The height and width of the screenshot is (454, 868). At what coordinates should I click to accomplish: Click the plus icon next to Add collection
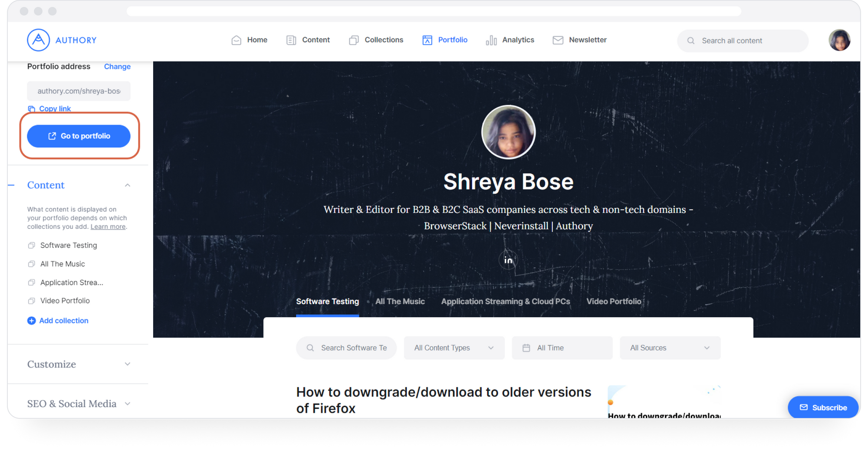31,321
